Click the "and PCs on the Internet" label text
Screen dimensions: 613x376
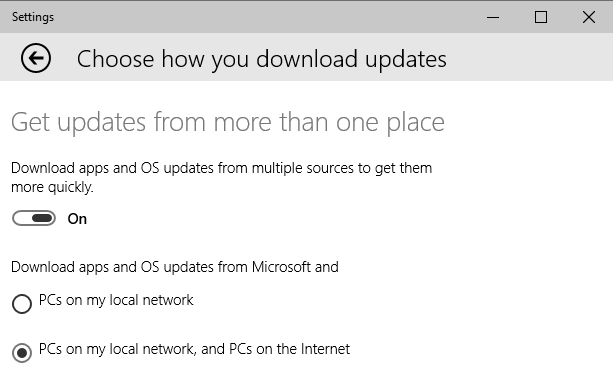point(275,349)
